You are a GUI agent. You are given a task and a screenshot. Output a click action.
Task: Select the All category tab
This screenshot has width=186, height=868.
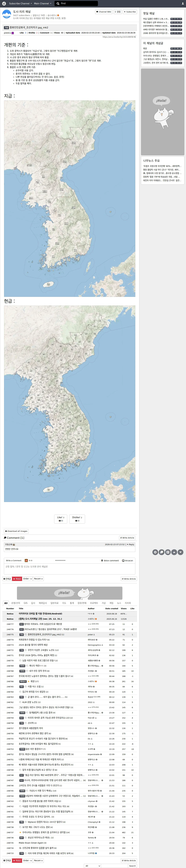[6, 603]
